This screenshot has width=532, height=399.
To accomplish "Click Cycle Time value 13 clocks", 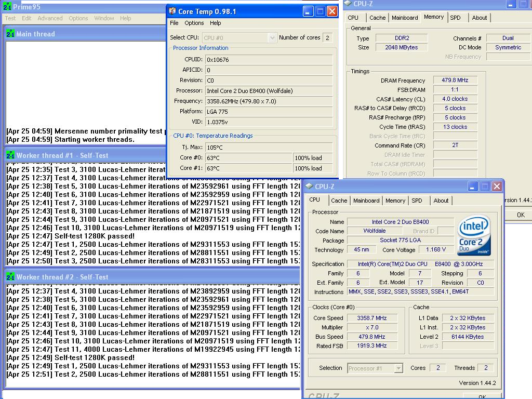I will [x=455, y=127].
